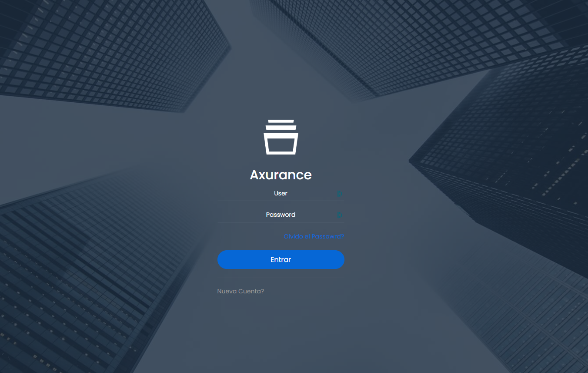588x373 pixels.
Task: Click the Axurance title text
Action: [281, 175]
